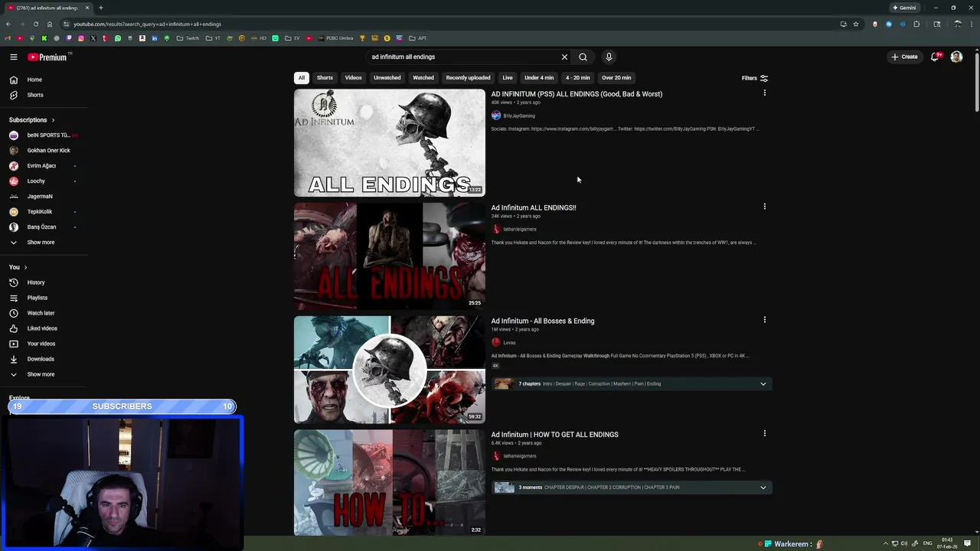Open Ad Infinitum ALL ENDINGS!! thumbnail
Screen dimensions: 980x551
(x=390, y=256)
